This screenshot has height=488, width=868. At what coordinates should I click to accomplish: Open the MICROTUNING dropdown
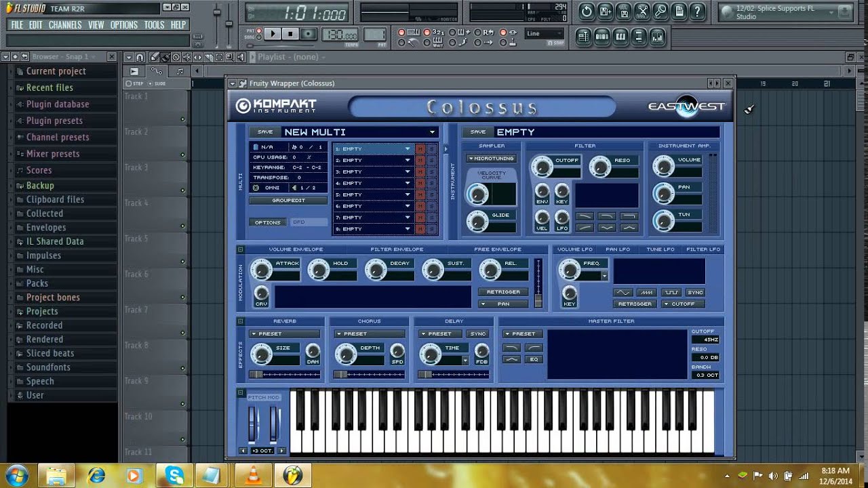pyautogui.click(x=491, y=159)
